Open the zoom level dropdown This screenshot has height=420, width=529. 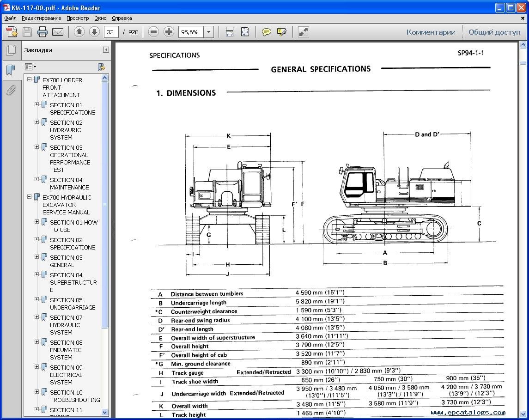pyautogui.click(x=208, y=32)
